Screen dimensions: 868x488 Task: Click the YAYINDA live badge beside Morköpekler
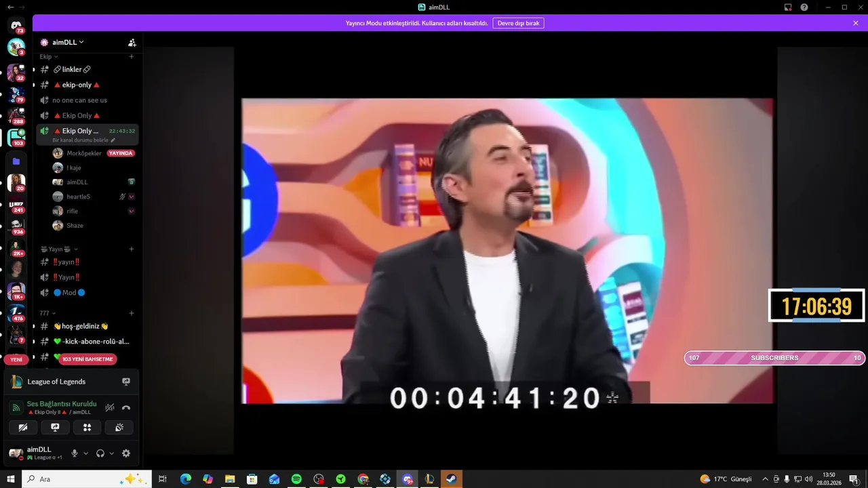pyautogui.click(x=121, y=153)
